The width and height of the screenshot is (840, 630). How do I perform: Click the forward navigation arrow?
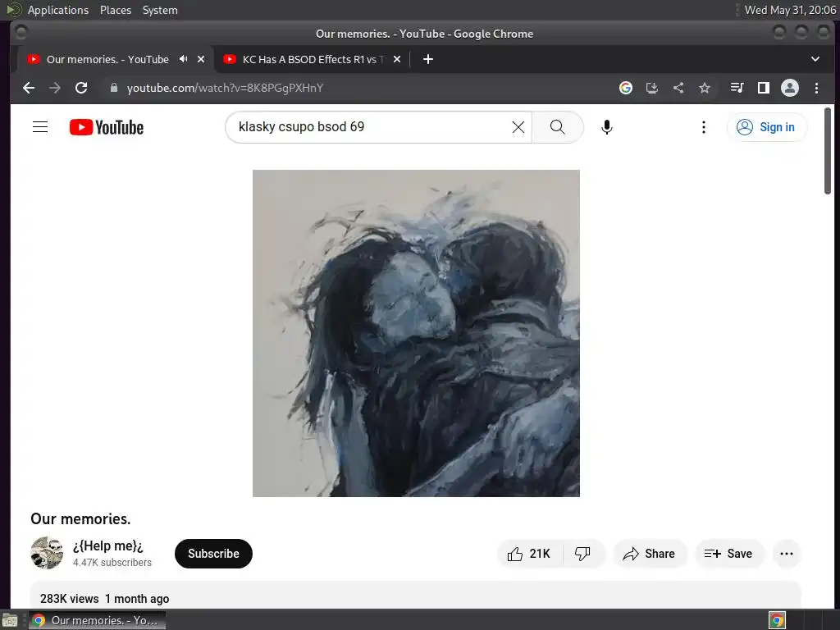pyautogui.click(x=55, y=88)
